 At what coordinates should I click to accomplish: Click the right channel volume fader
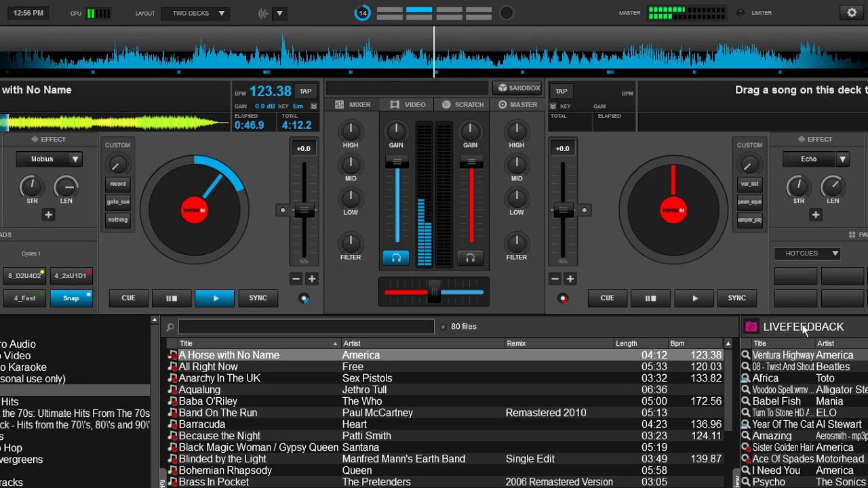coord(471,162)
